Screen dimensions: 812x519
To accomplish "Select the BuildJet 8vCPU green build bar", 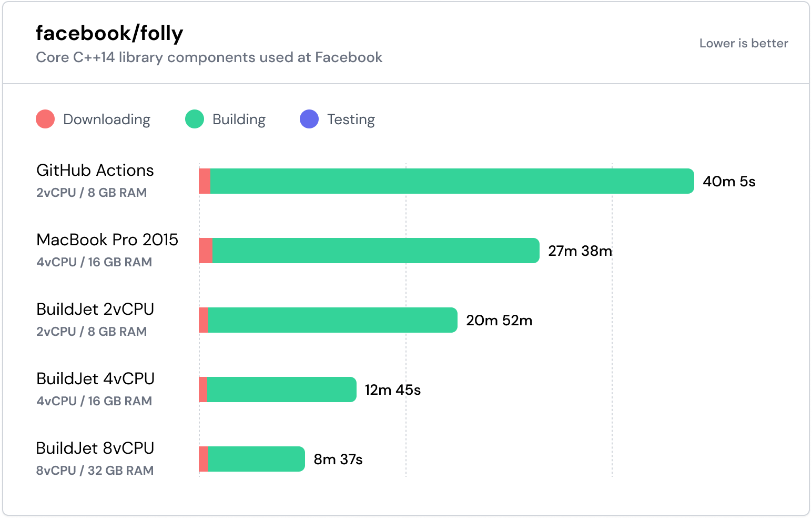I will click(x=256, y=459).
